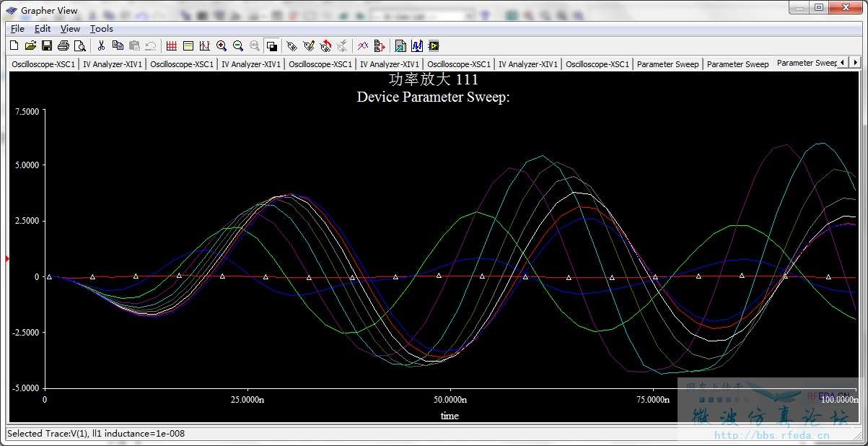Click the 75.0000n x-axis value

[652, 399]
